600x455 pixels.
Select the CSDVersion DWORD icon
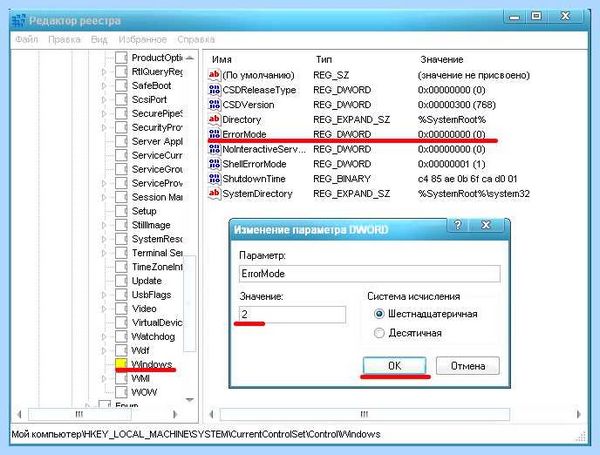point(214,104)
